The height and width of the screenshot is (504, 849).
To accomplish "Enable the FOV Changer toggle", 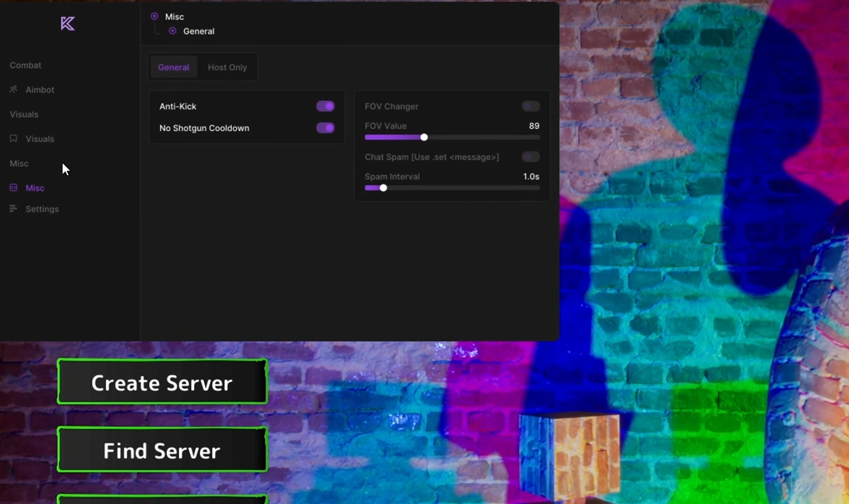I will click(531, 106).
